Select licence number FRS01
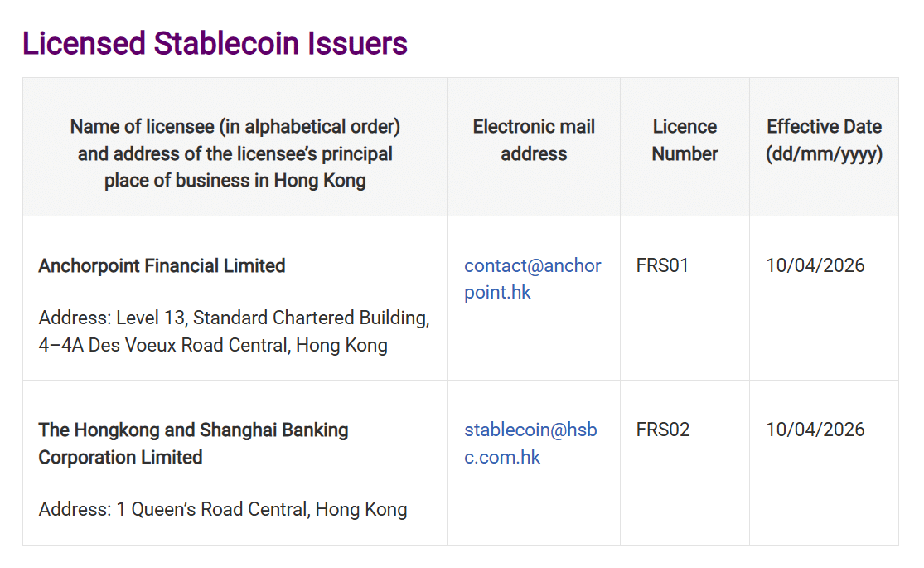Viewport: 924px width, 568px height. tap(662, 266)
